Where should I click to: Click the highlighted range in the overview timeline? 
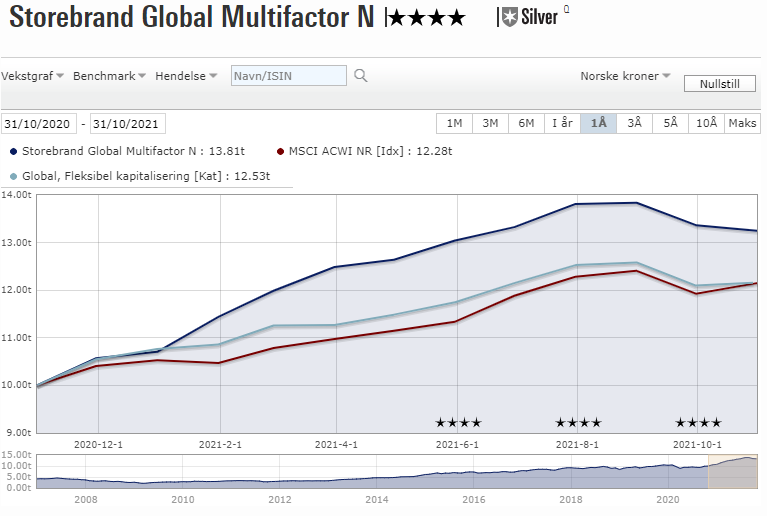pyautogui.click(x=733, y=471)
